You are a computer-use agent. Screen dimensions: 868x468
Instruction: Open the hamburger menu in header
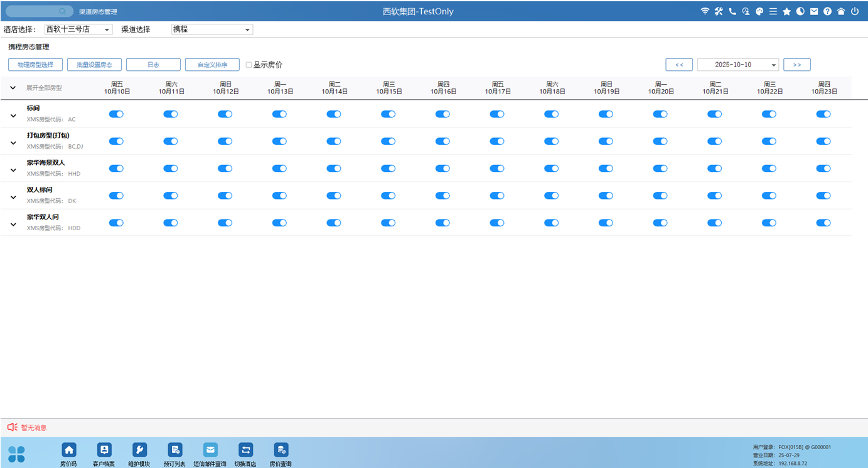pos(773,11)
